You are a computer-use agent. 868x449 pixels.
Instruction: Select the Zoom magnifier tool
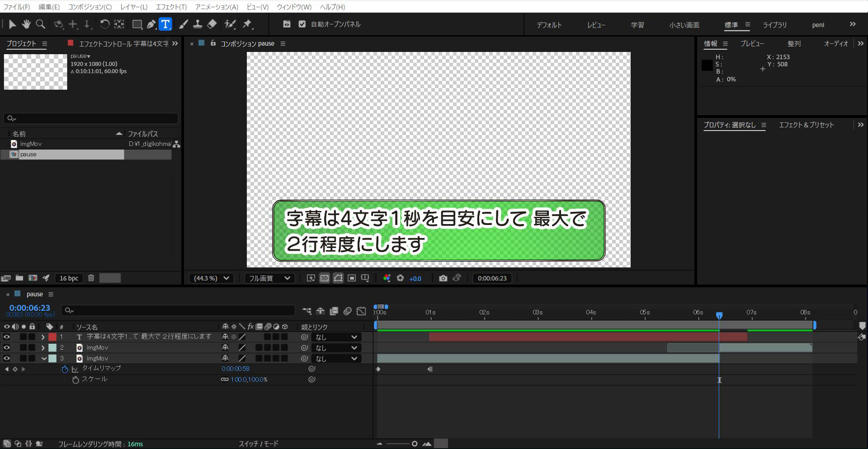(41, 24)
